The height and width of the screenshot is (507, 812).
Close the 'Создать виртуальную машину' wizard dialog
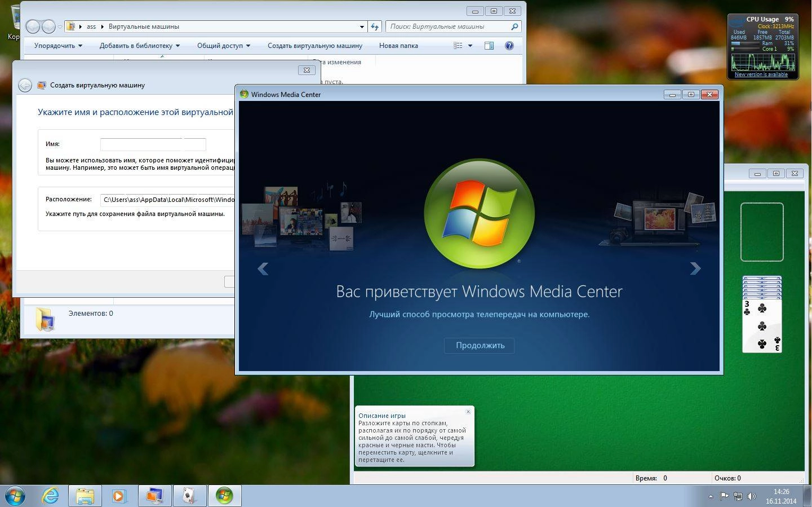pyautogui.click(x=307, y=70)
